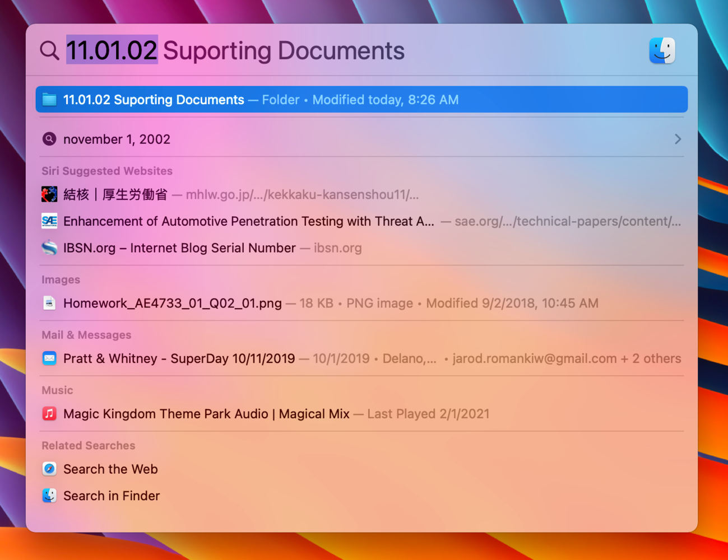Click the Mail envelope icon for Pratt & Whitney

pos(49,358)
